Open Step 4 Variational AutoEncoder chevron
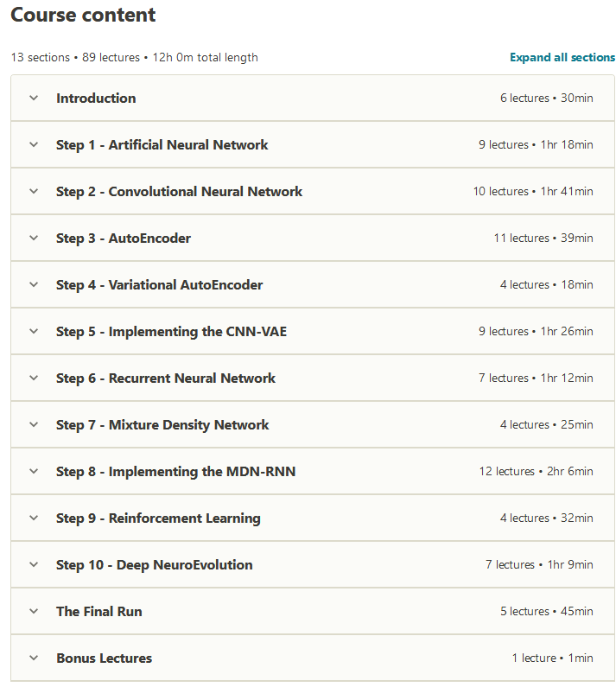 pos(34,285)
